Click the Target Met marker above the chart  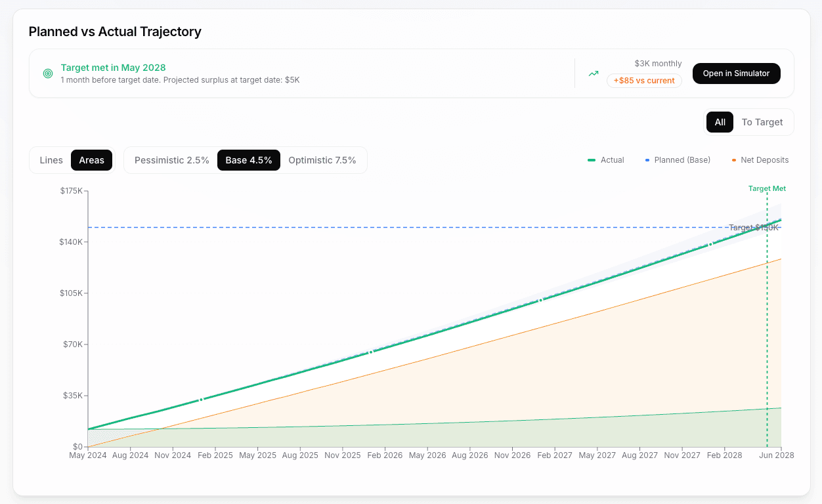point(767,188)
